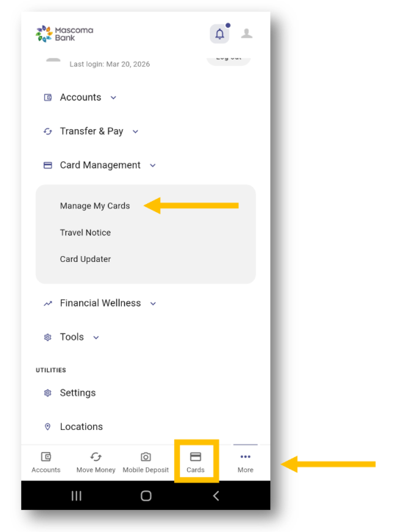
Task: Tap Android back navigation arrow
Action: 216,496
